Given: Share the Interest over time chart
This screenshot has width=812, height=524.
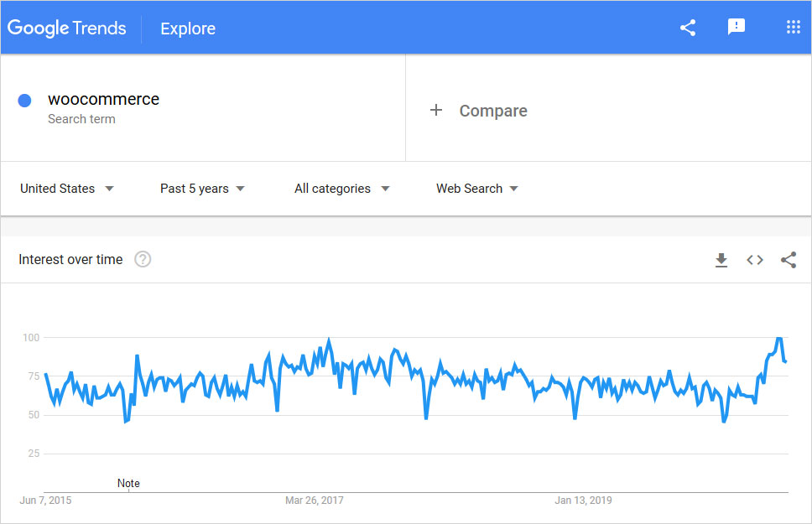Looking at the screenshot, I should (789, 260).
